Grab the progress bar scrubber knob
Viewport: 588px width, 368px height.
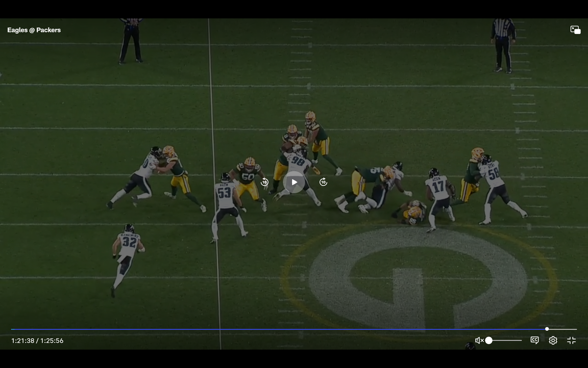[547, 329]
